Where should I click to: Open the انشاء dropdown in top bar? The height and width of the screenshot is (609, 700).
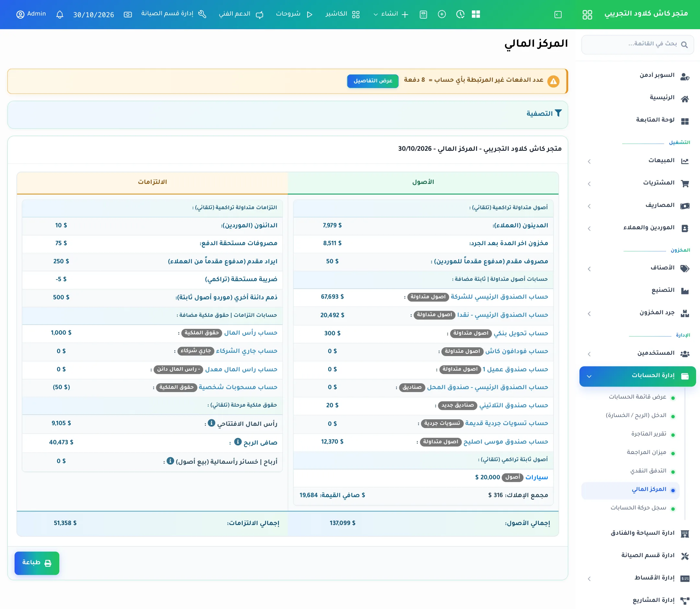coord(391,14)
